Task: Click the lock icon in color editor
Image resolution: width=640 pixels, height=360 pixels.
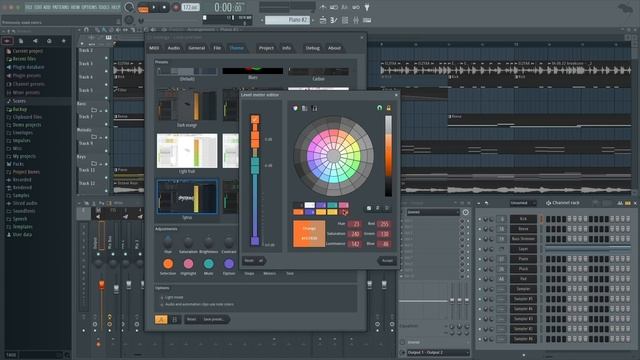Action: pyautogui.click(x=389, y=108)
